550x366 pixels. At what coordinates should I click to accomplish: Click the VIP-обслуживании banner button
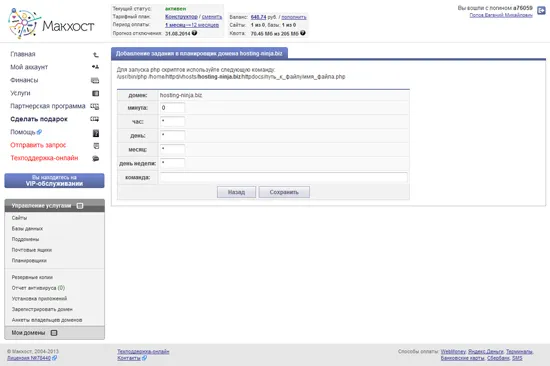(x=54, y=180)
